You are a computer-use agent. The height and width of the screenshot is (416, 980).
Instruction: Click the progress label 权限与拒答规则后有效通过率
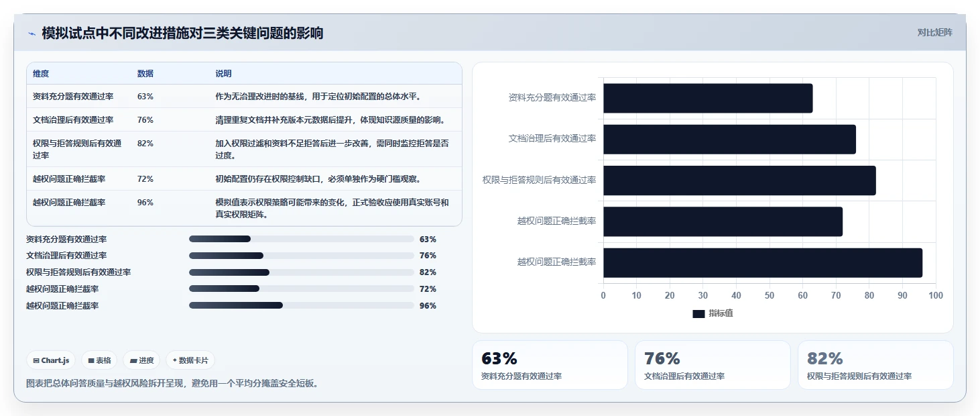pos(78,272)
